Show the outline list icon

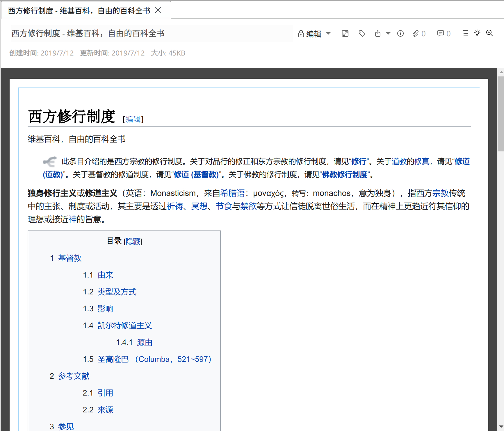click(x=465, y=33)
